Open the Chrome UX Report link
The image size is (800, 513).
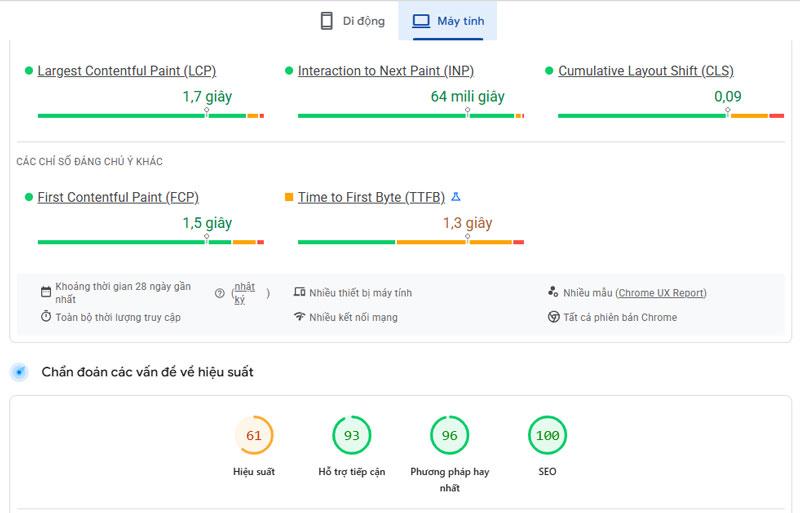(x=661, y=293)
